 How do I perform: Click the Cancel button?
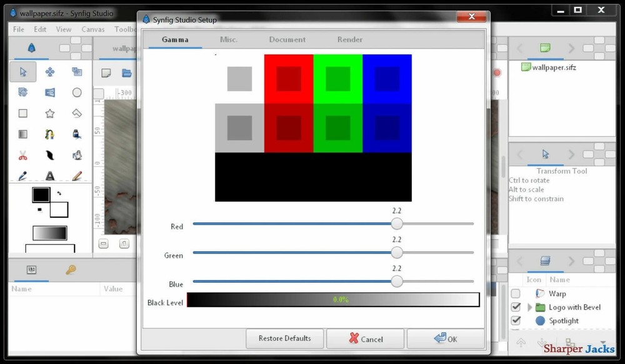click(x=365, y=338)
